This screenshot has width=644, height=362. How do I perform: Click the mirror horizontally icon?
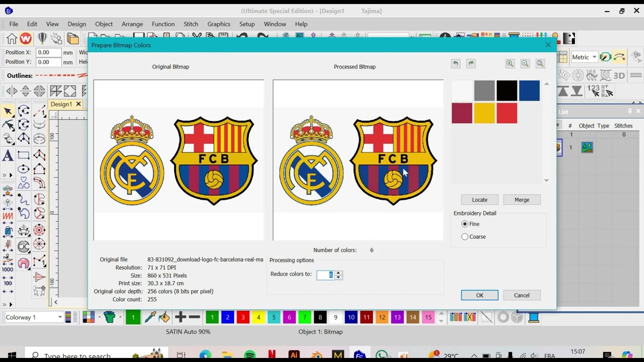pos(12,91)
